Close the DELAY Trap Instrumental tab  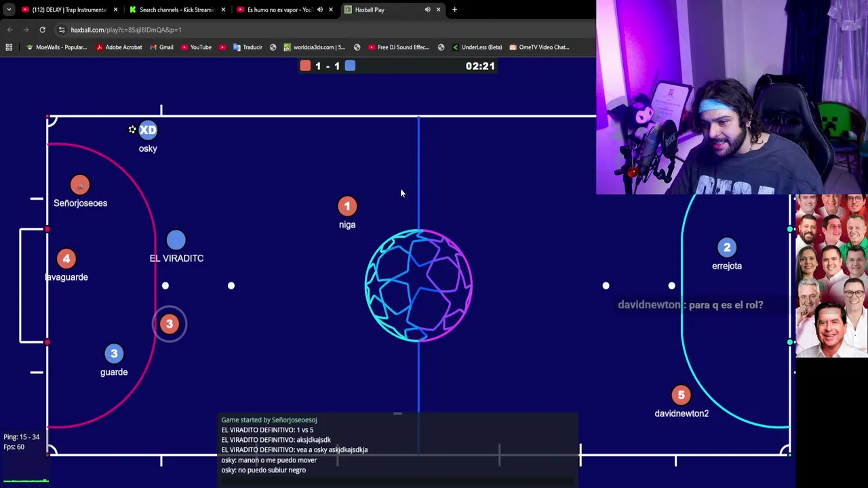pyautogui.click(x=115, y=9)
